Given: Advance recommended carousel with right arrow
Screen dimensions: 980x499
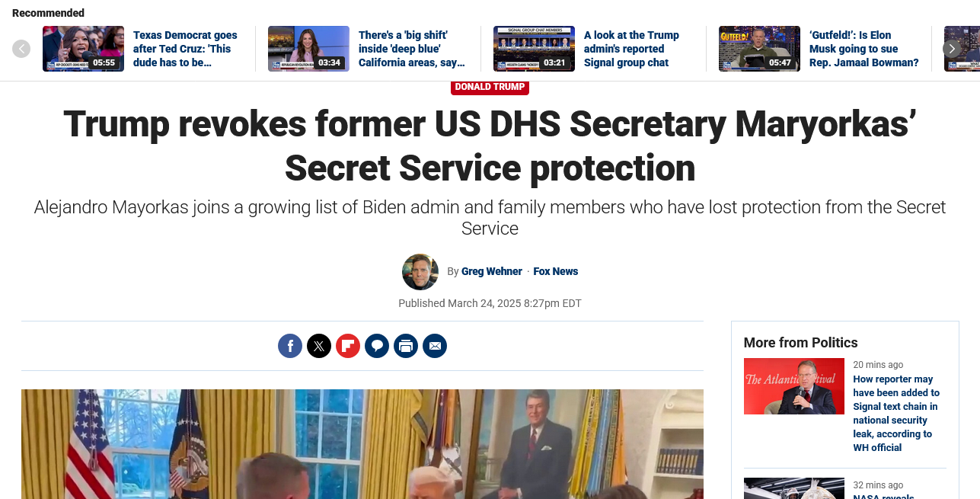Looking at the screenshot, I should coord(952,49).
